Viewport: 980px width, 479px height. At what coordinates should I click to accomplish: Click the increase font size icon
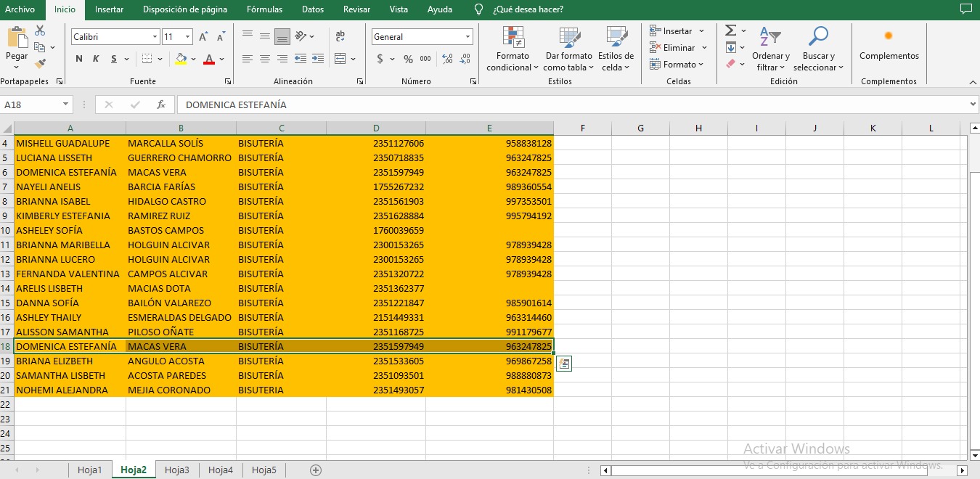point(203,36)
